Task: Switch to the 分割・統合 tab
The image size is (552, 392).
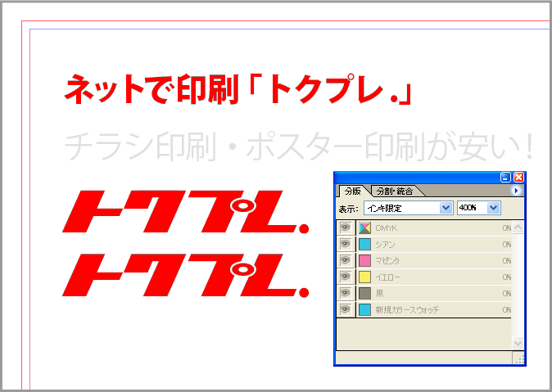Action: (394, 191)
